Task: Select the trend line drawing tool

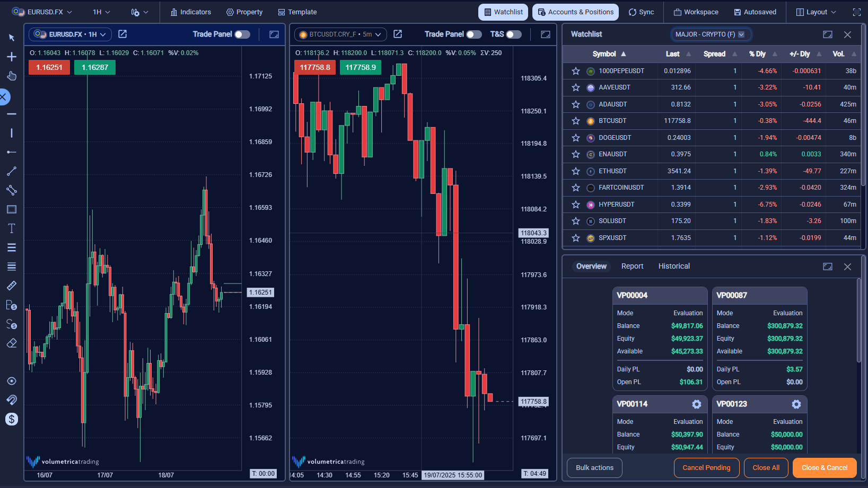Action: coord(12,171)
